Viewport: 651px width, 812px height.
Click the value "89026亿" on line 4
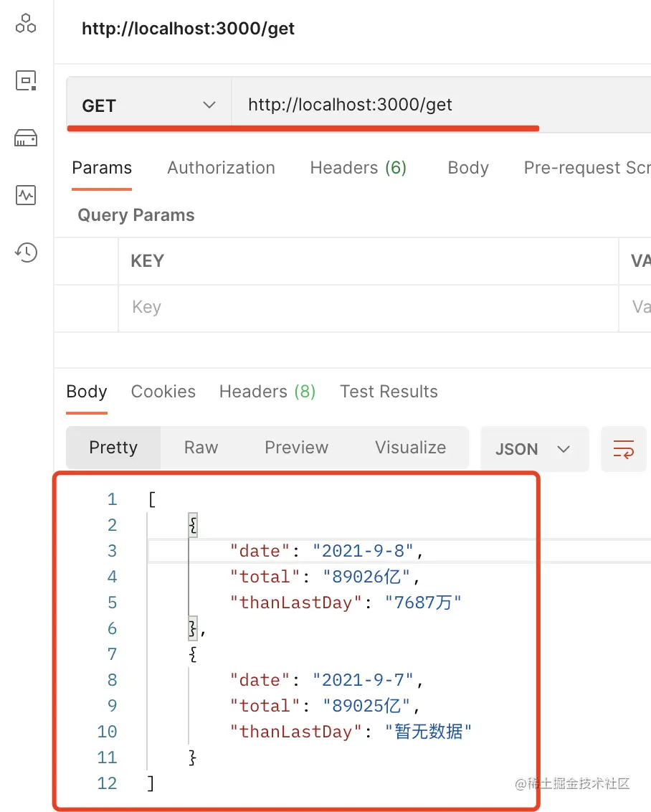point(366,577)
